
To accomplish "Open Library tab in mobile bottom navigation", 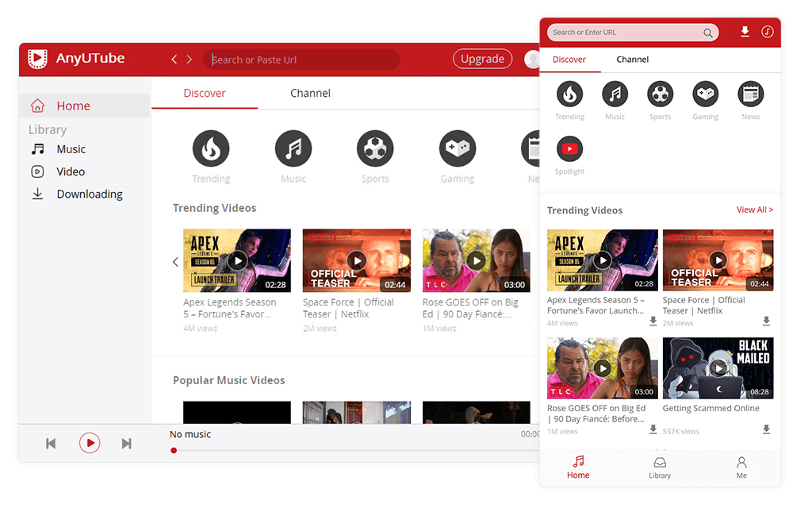I will tap(660, 467).
